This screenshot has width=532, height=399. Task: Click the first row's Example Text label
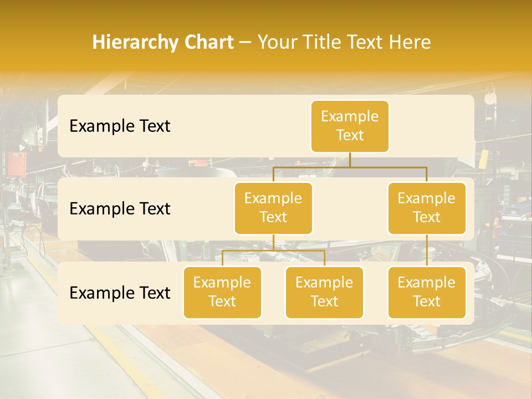pos(120,126)
